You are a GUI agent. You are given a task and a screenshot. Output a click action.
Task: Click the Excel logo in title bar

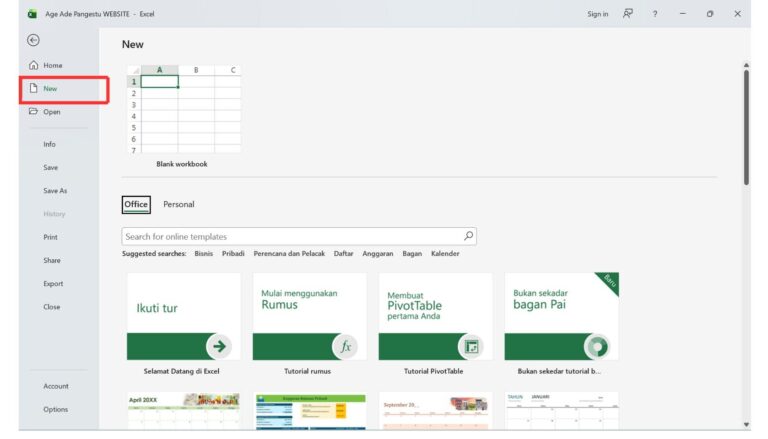coord(32,14)
